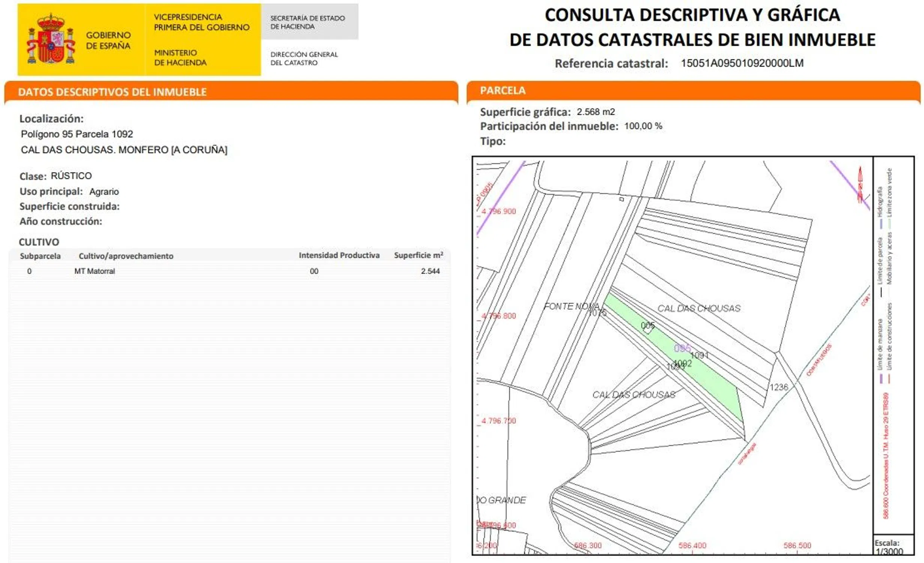
Task: Click the Ministerio de Hacienda logo text
Action: [x=180, y=57]
